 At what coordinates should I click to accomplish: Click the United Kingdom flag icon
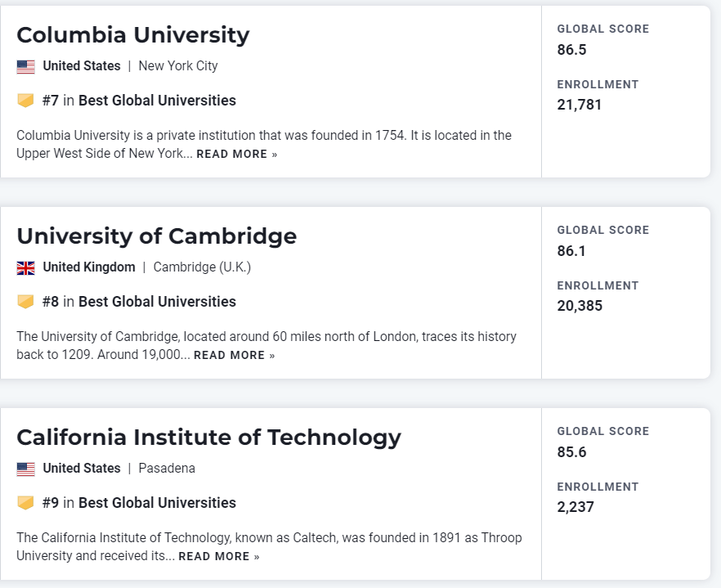click(x=26, y=267)
